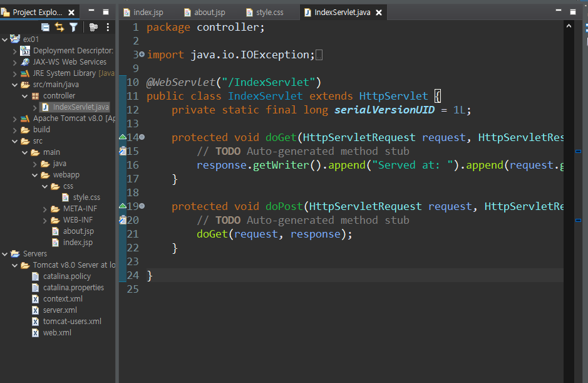Select server.xml file
The image size is (588, 383).
pos(59,310)
